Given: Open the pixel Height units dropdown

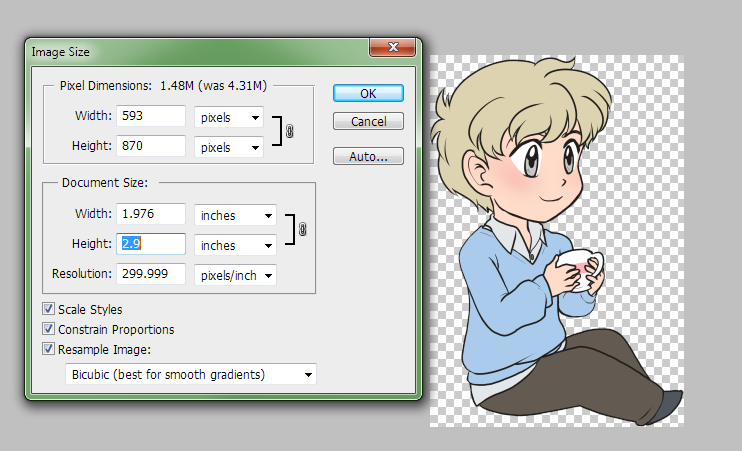Looking at the screenshot, I should 229,147.
